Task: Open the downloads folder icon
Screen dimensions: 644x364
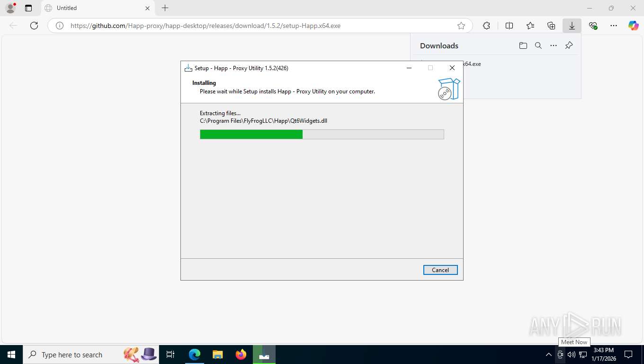Action: point(523,45)
